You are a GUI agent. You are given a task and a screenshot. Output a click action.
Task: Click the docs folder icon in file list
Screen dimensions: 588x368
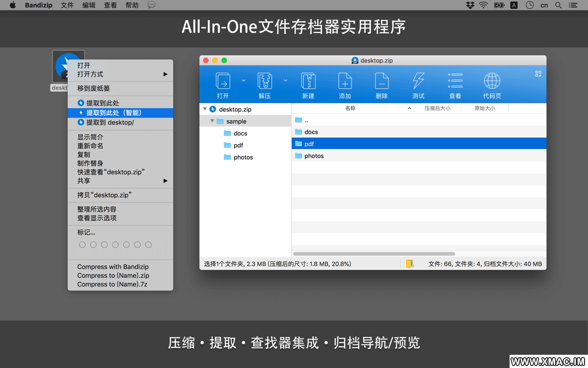click(298, 131)
